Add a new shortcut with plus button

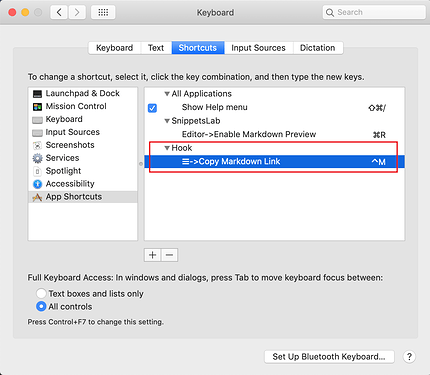coord(153,255)
